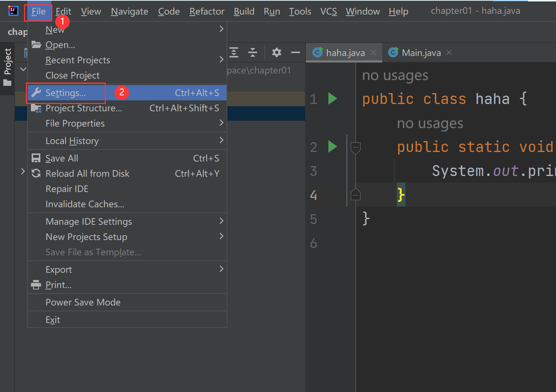The height and width of the screenshot is (392, 556).
Task: Open the Project panel gear options
Action: (x=277, y=53)
